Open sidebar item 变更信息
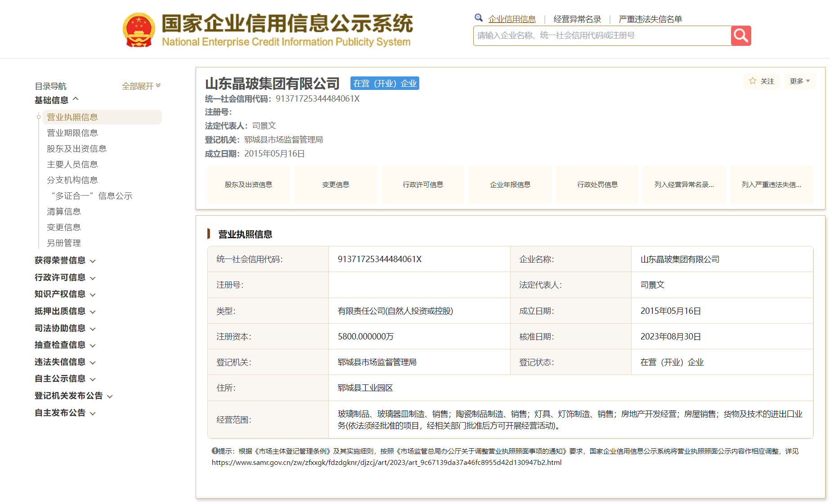This screenshot has height=504, width=830. [64, 227]
